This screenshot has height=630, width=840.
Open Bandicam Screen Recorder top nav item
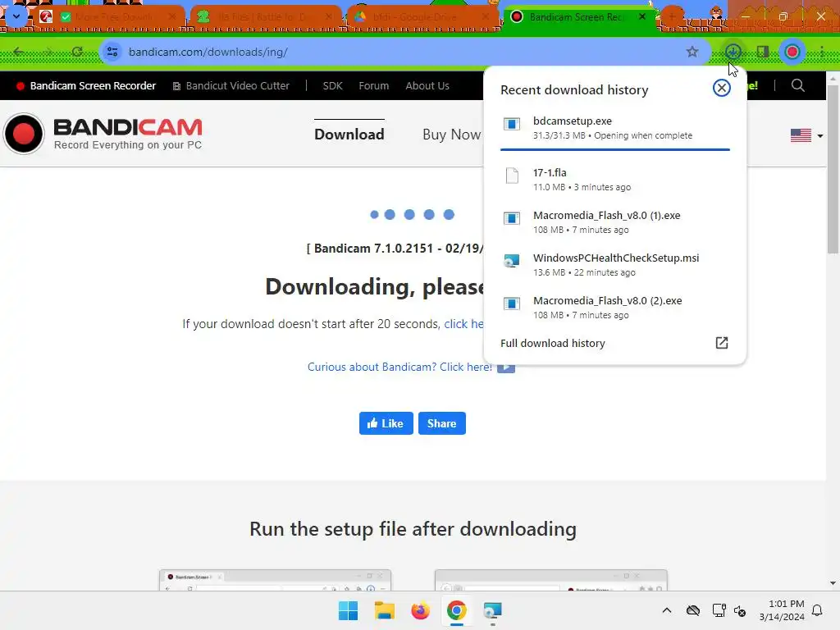(86, 85)
